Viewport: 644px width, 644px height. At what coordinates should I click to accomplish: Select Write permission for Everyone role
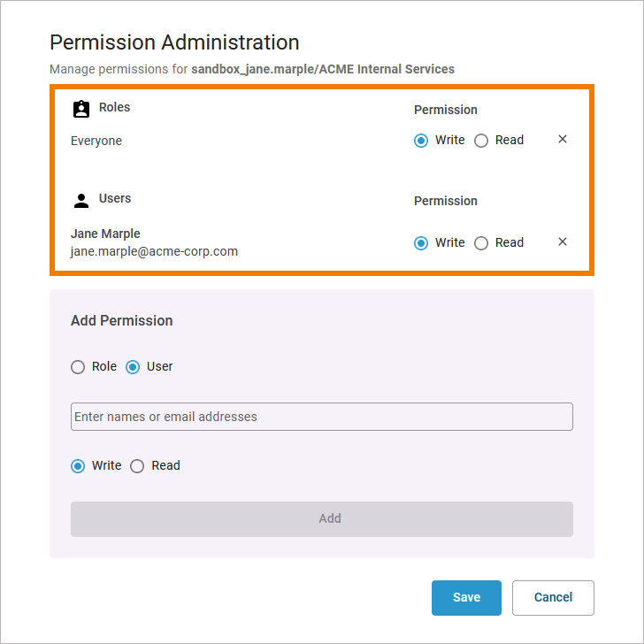[x=421, y=141]
